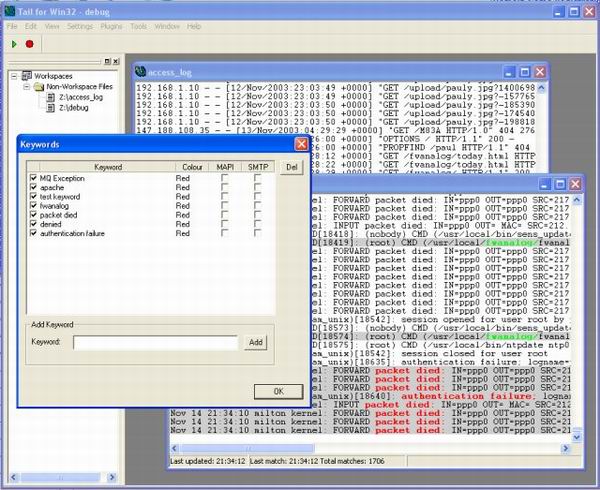Confirm Keywords dialog with OK
The image size is (600, 490).
[x=279, y=391]
